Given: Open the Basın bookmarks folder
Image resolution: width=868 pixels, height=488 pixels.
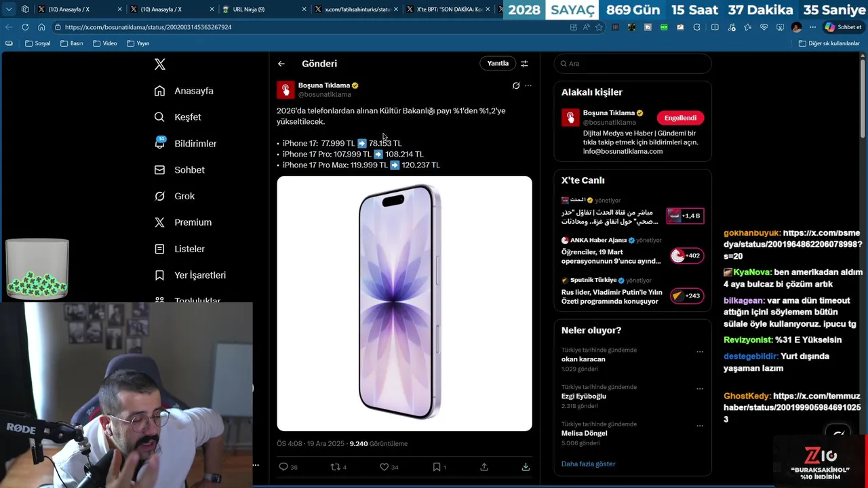Looking at the screenshot, I should (71, 43).
